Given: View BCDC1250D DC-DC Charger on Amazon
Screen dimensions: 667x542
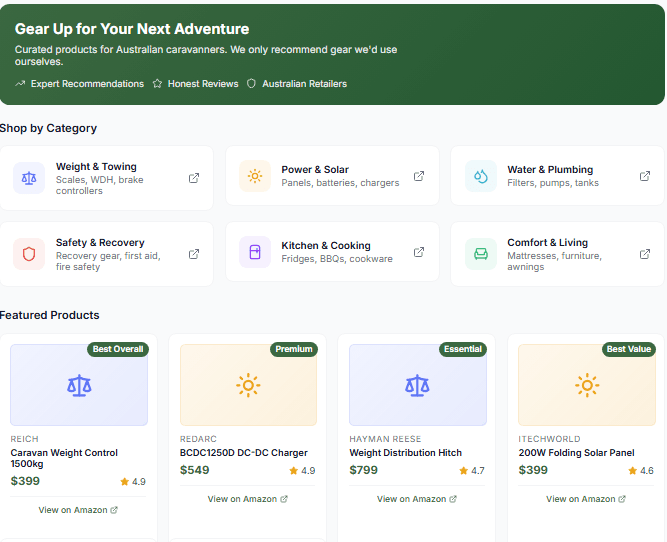Looking at the screenshot, I should [248, 499].
